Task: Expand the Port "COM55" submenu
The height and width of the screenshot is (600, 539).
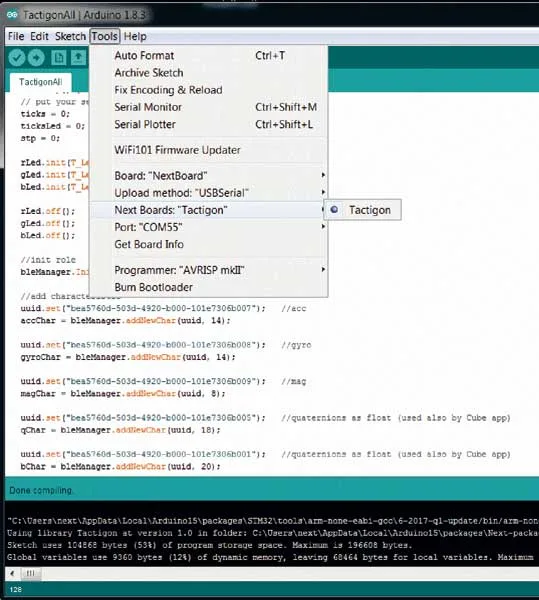Action: pos(209,227)
